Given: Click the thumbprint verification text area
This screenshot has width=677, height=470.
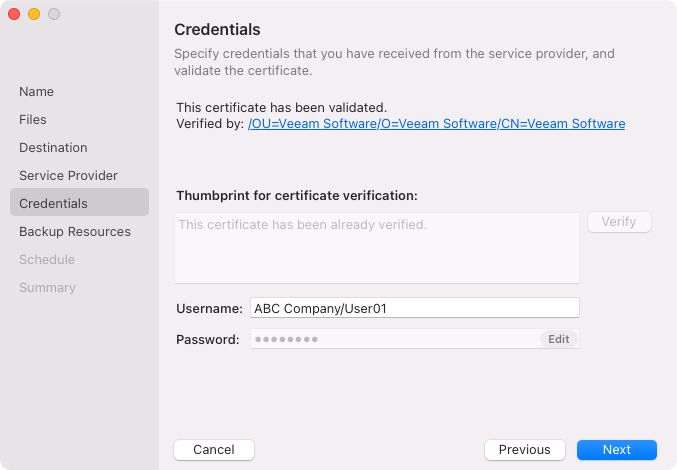Looking at the screenshot, I should pos(376,247).
